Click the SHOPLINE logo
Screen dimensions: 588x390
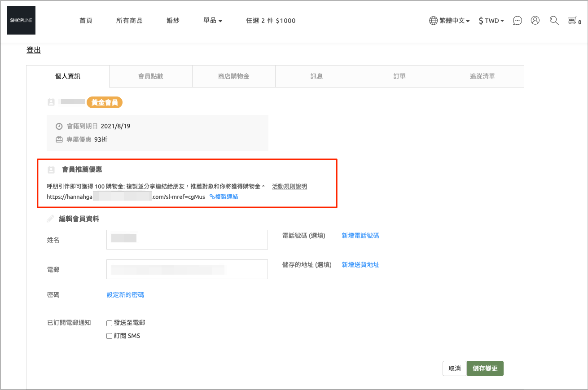click(21, 20)
